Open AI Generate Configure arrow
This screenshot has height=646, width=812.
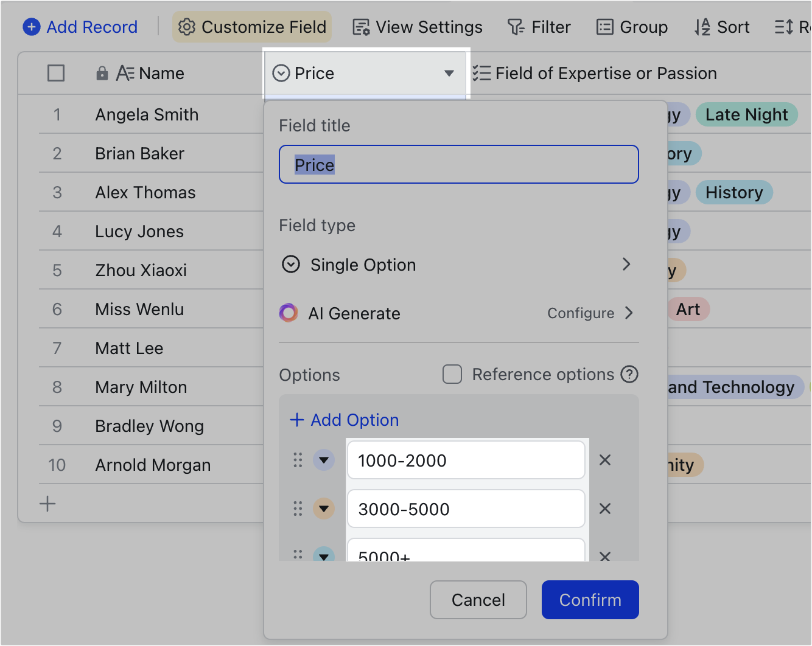(x=629, y=313)
